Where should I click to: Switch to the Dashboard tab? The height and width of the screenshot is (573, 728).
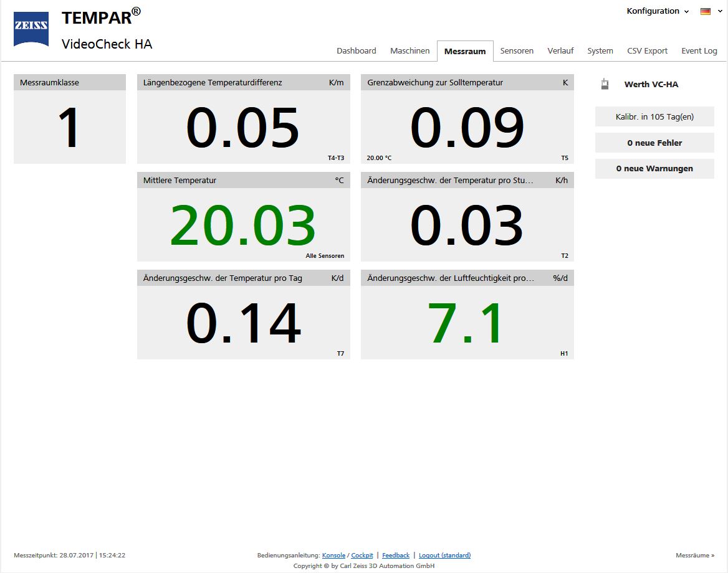point(356,50)
